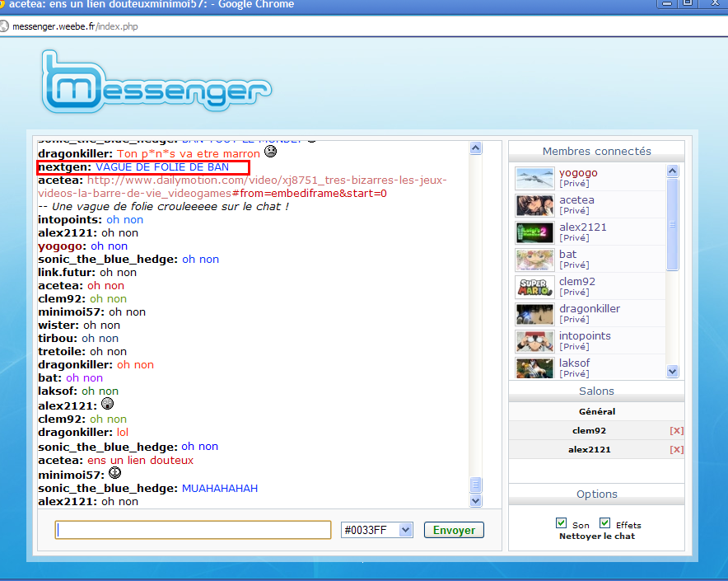Click members list scroll down arrow
This screenshot has height=581, width=728.
click(672, 372)
